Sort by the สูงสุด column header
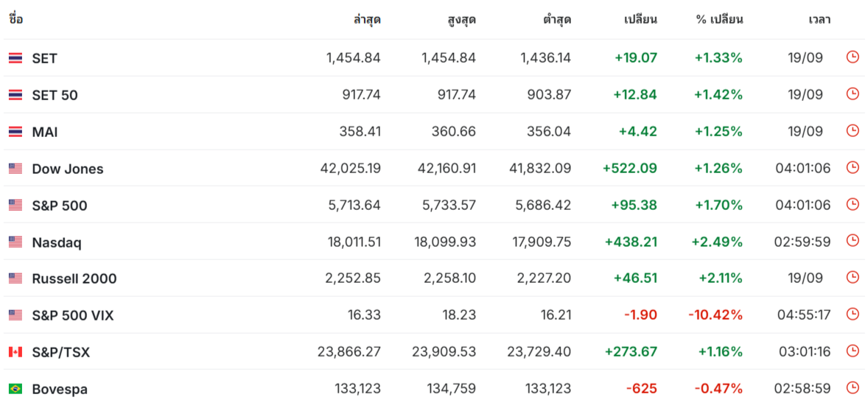The width and height of the screenshot is (868, 400). coord(462,20)
